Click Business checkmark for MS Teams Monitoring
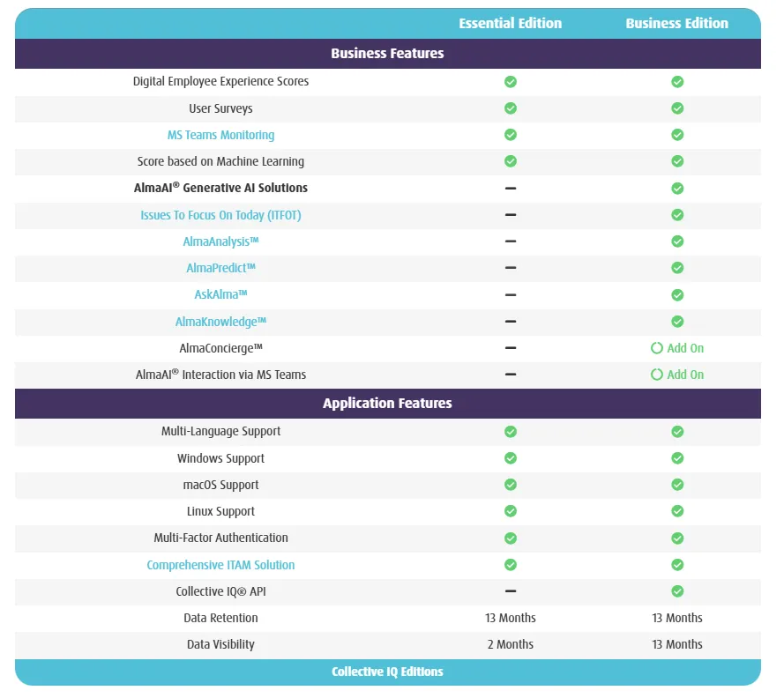Viewport: 784px width, 698px height. point(677,135)
